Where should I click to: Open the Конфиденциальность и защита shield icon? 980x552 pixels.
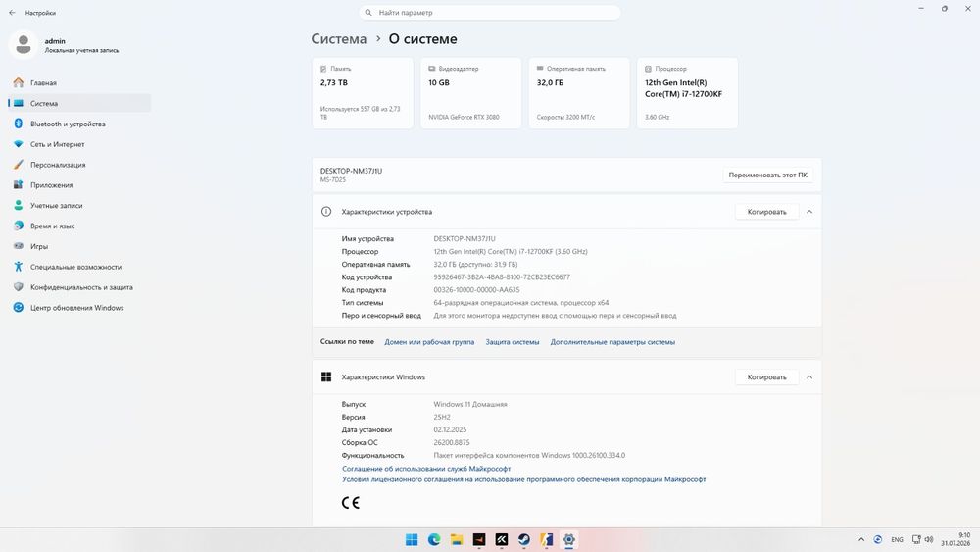pos(18,287)
